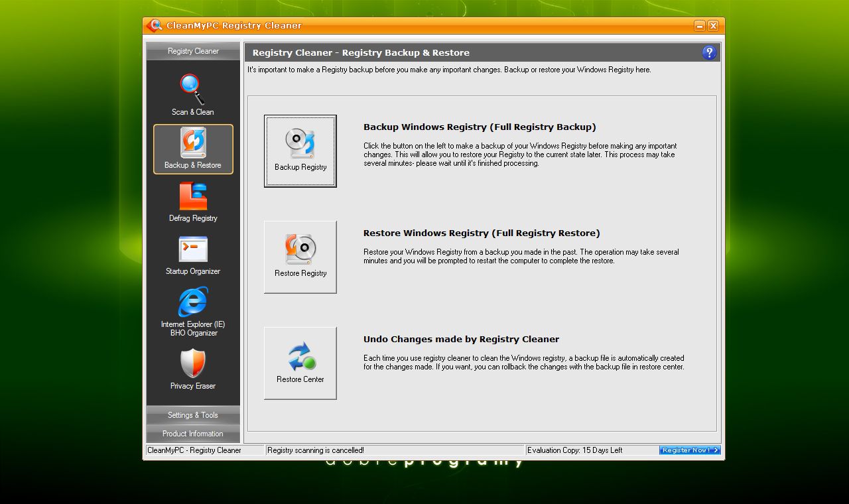This screenshot has width=849, height=504.
Task: Expand the Settings & Tools section
Action: tap(193, 415)
